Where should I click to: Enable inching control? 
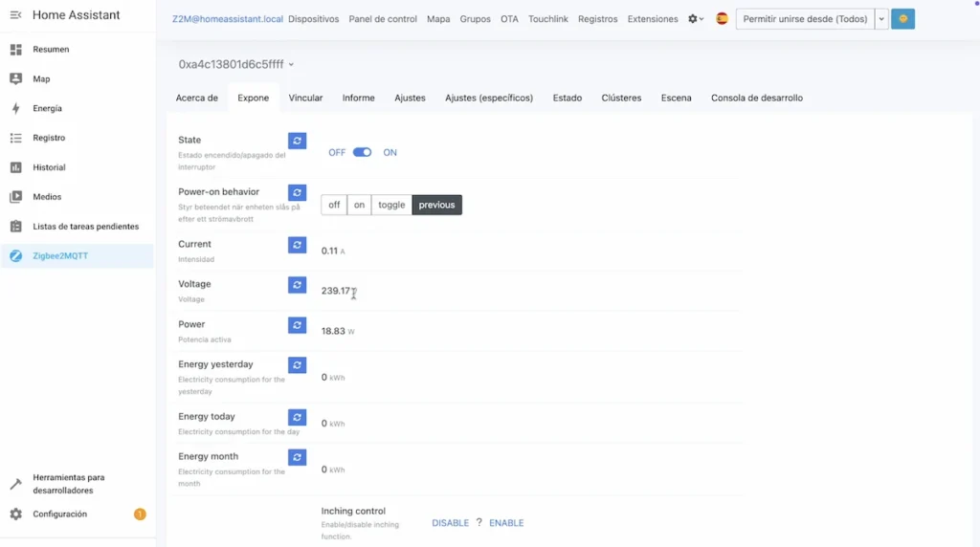click(x=506, y=523)
